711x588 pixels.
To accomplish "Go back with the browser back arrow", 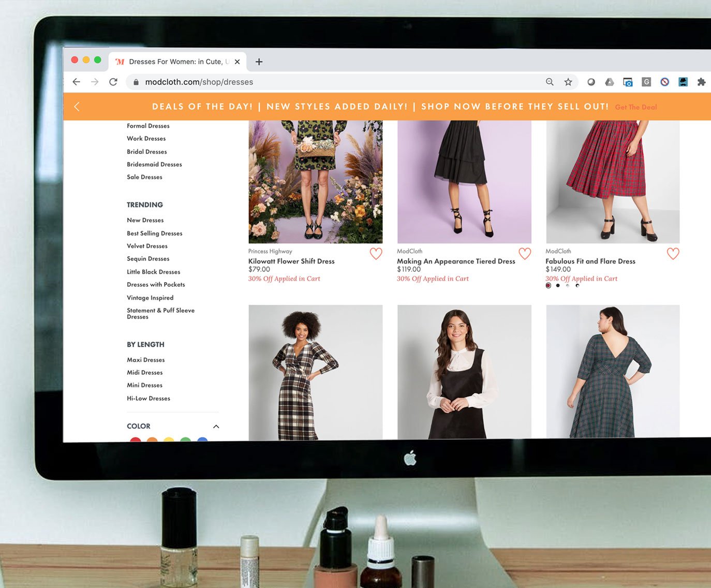I will (x=77, y=82).
